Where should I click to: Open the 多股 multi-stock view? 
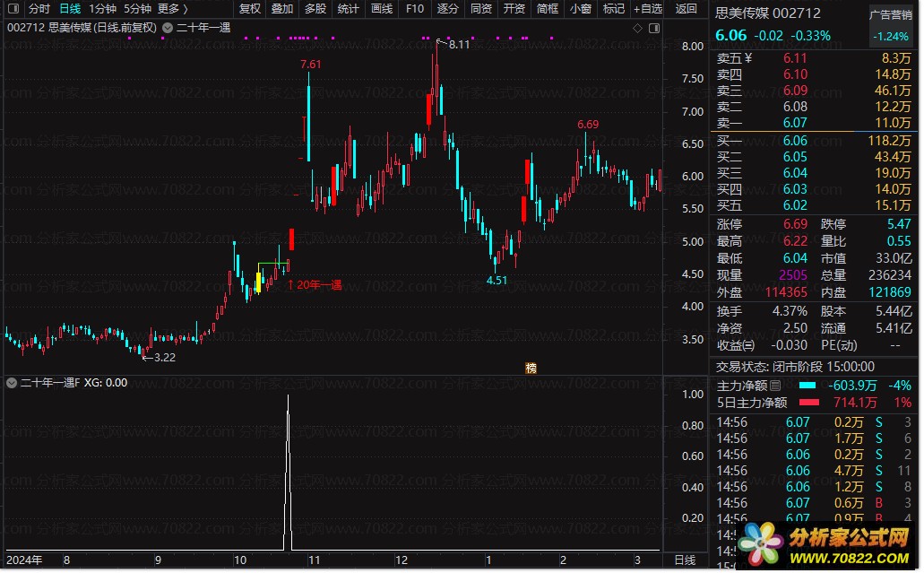(x=315, y=9)
